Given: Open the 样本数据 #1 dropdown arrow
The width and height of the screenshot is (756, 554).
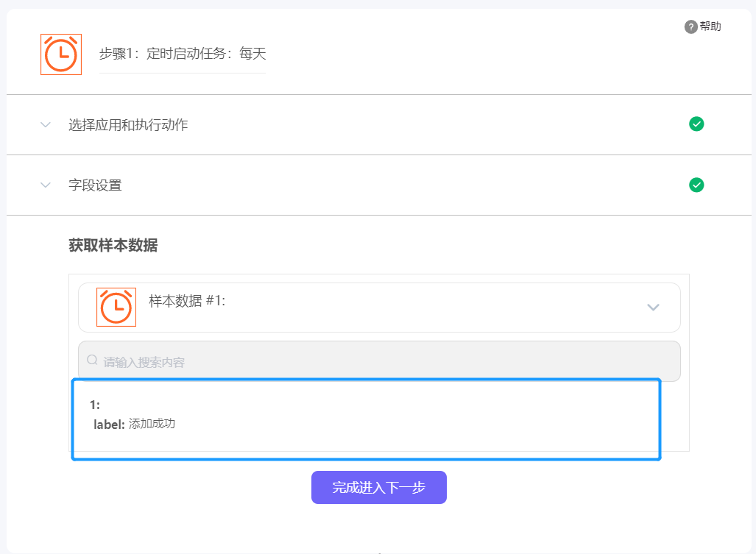Looking at the screenshot, I should (653, 308).
